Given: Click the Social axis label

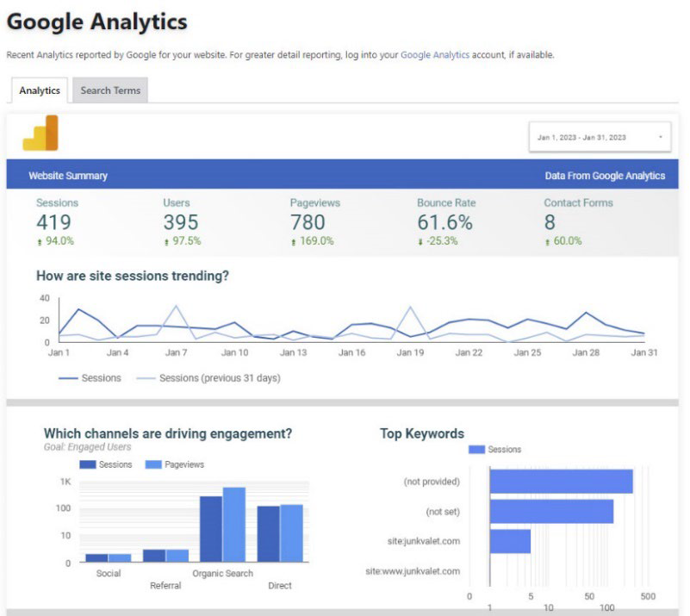Looking at the screenshot, I should (x=109, y=573).
